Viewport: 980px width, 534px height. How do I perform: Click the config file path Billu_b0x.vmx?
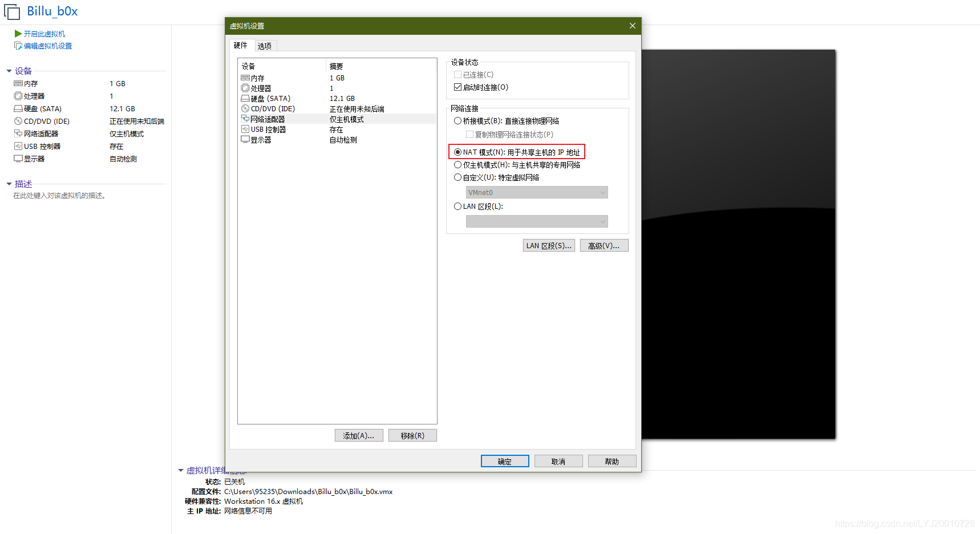point(309,492)
